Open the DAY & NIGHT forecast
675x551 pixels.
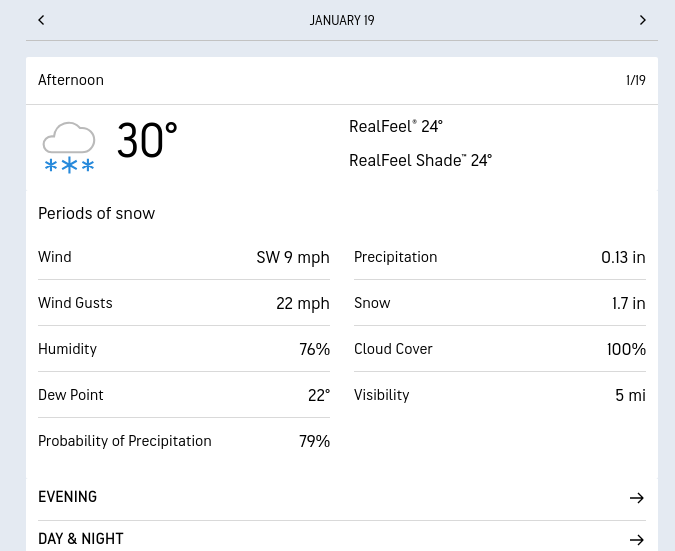click(x=81, y=539)
